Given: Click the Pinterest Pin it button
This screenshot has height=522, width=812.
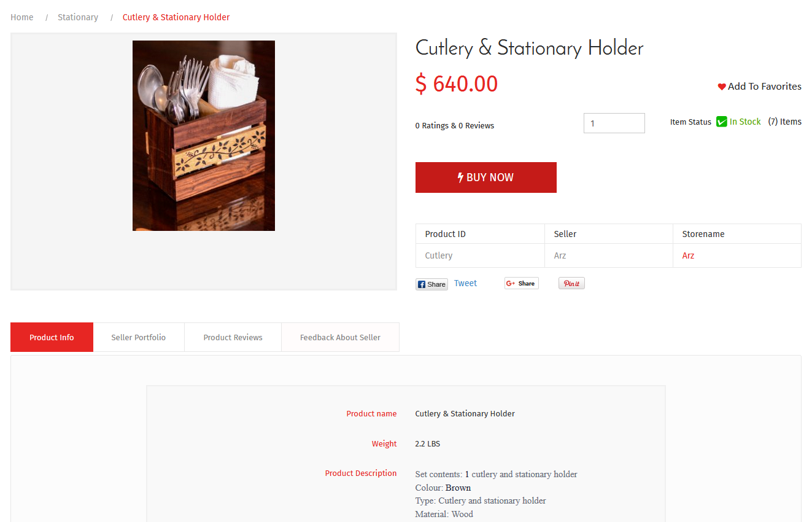Looking at the screenshot, I should (571, 283).
